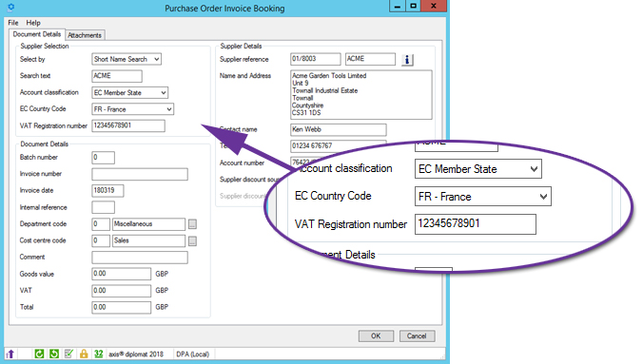Click the checklist tick status bar icon
Viewport: 643px width, 364px height.
(68, 354)
